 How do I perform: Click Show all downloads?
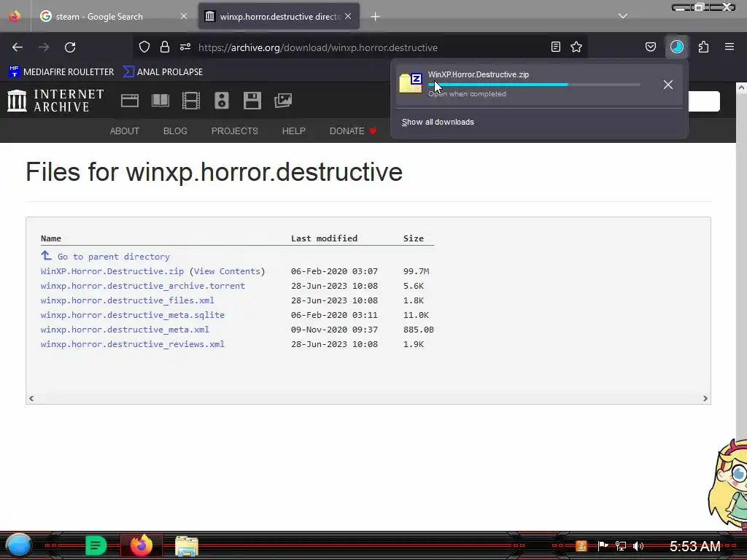438,122
